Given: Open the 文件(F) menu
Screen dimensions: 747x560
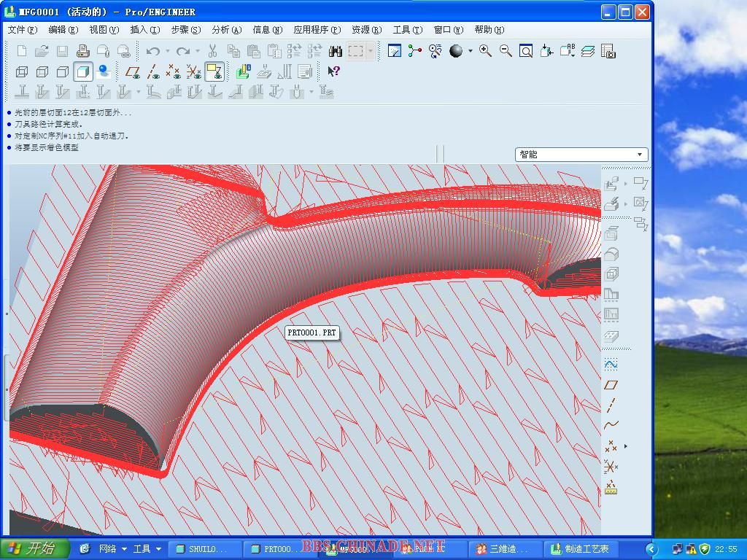Looking at the screenshot, I should coord(22,30).
